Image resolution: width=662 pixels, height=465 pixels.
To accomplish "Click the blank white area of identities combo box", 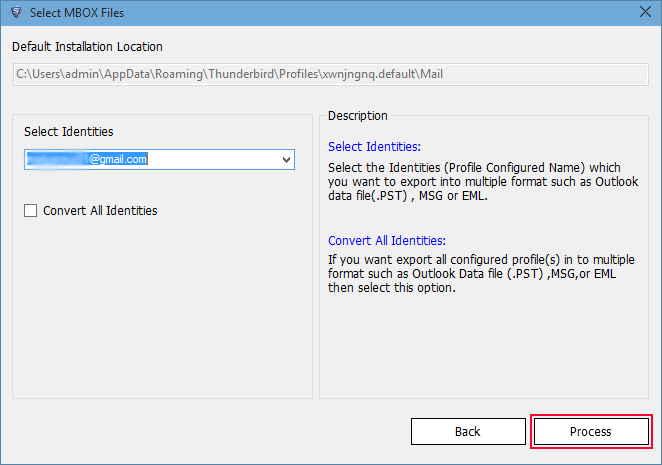I will 213,160.
